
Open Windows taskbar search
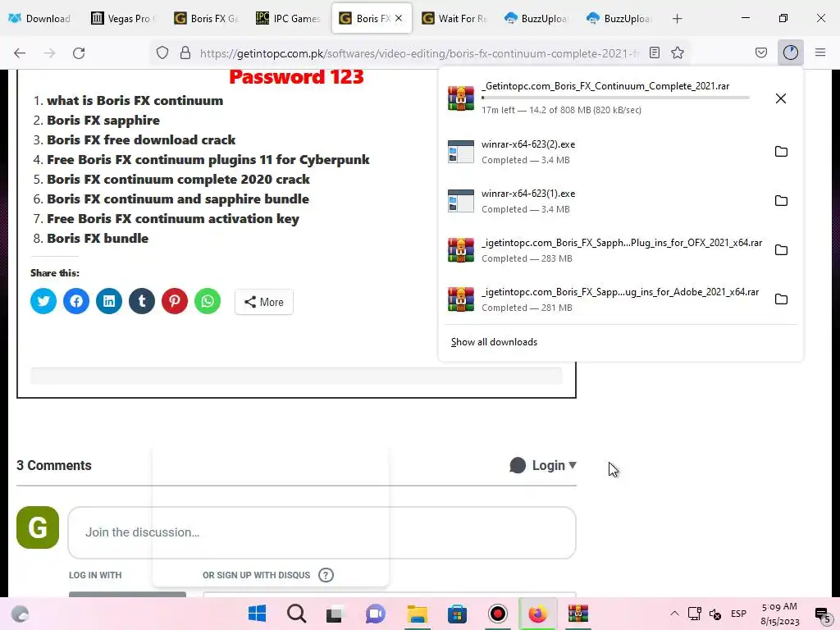(x=296, y=614)
